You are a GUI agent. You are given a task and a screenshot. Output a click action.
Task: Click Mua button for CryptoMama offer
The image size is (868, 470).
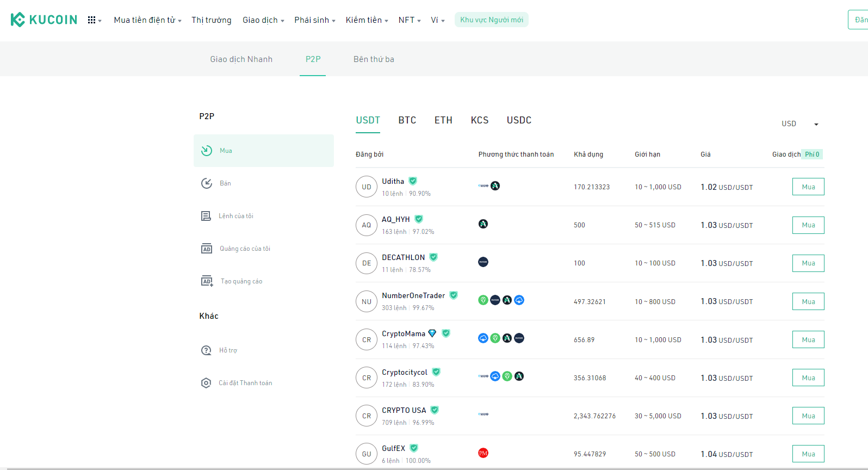tap(808, 339)
